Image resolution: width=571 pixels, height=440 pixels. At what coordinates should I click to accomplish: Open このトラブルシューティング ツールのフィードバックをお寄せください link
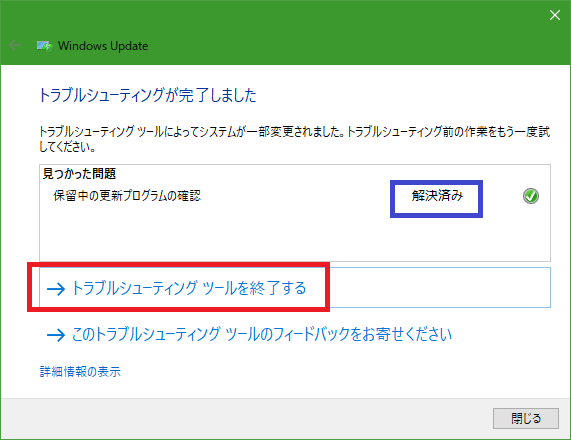coord(249,334)
